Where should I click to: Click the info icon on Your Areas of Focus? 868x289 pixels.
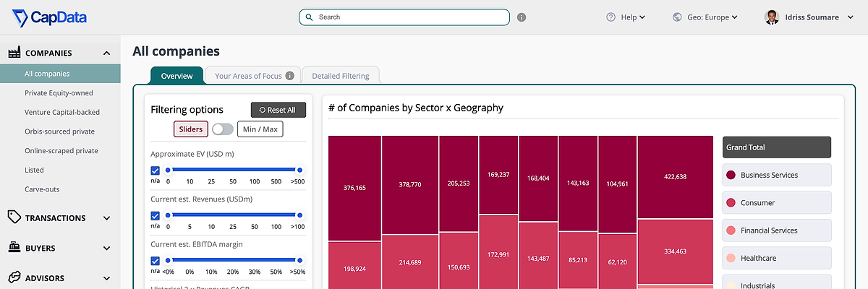click(290, 76)
